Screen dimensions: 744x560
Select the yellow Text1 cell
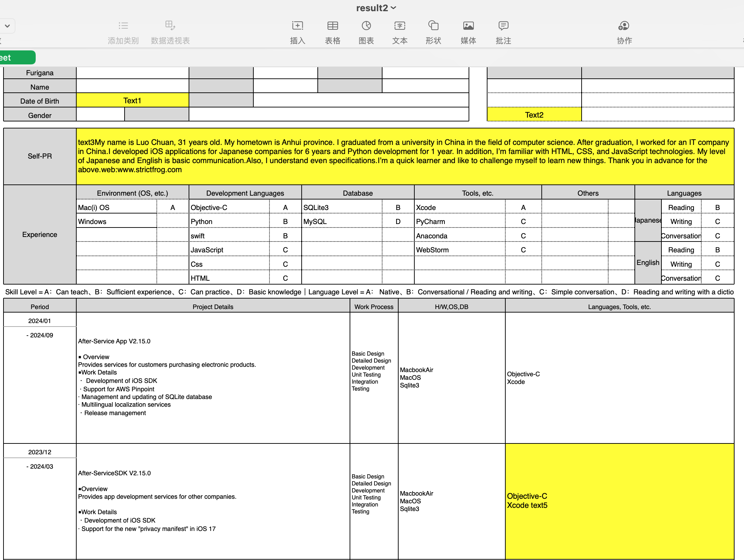pyautogui.click(x=132, y=100)
